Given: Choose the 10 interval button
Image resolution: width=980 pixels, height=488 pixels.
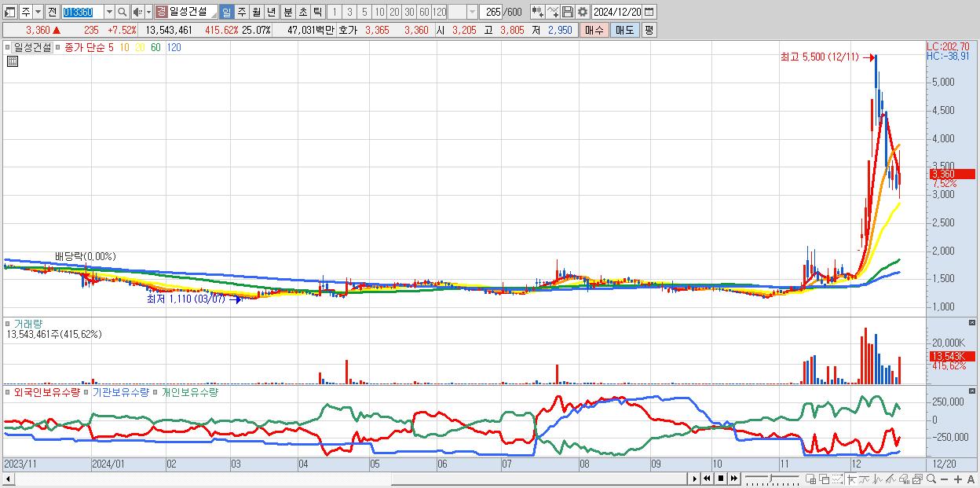Looking at the screenshot, I should 379,12.
